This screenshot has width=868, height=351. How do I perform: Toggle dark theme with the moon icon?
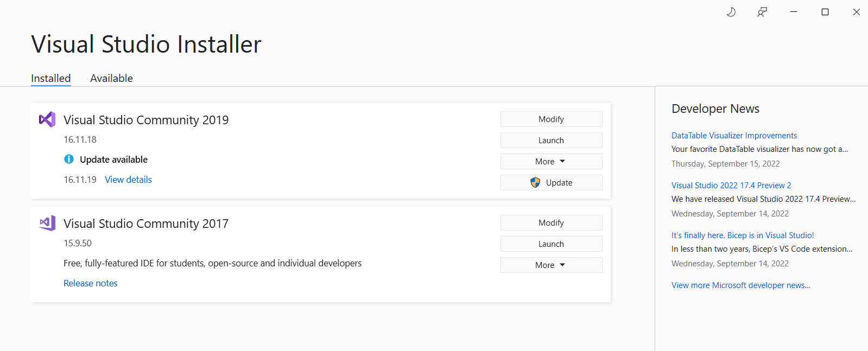tap(731, 12)
